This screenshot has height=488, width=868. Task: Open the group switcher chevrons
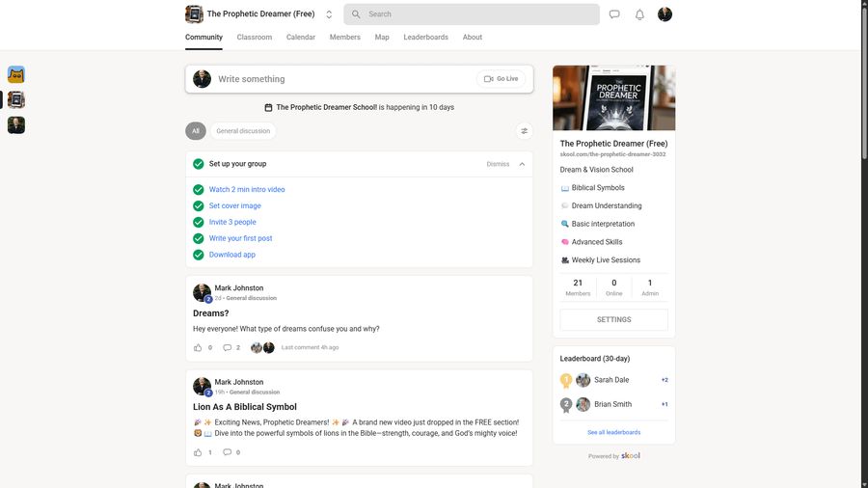329,14
